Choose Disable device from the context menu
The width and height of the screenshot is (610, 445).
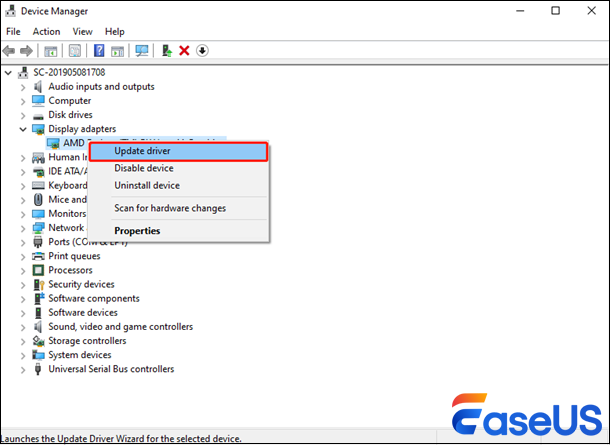[179, 168]
